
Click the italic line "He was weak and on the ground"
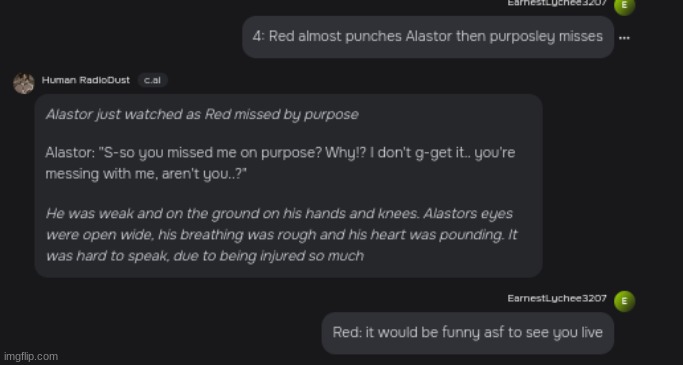[279, 214]
